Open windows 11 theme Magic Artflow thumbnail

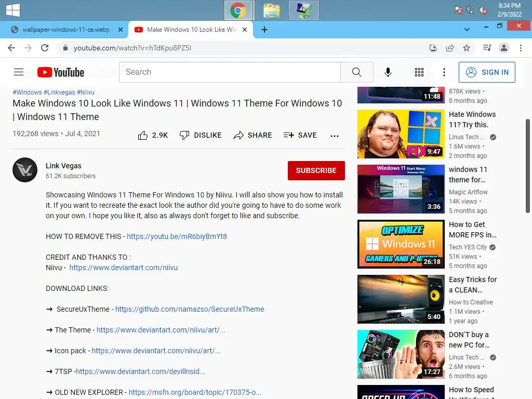401,189
